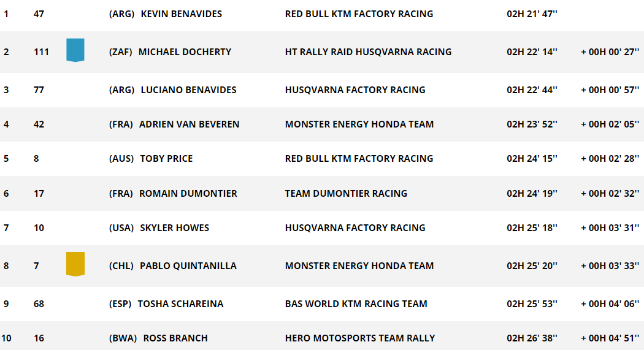Viewport: 644px width, 350px height.
Task: Click Adrien Van Beveren's row
Action: tap(322, 124)
